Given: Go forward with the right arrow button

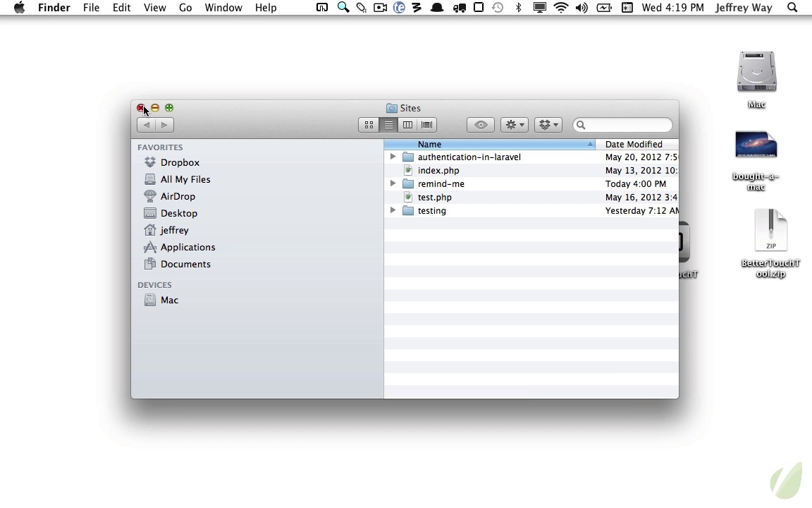Looking at the screenshot, I should coord(165,125).
